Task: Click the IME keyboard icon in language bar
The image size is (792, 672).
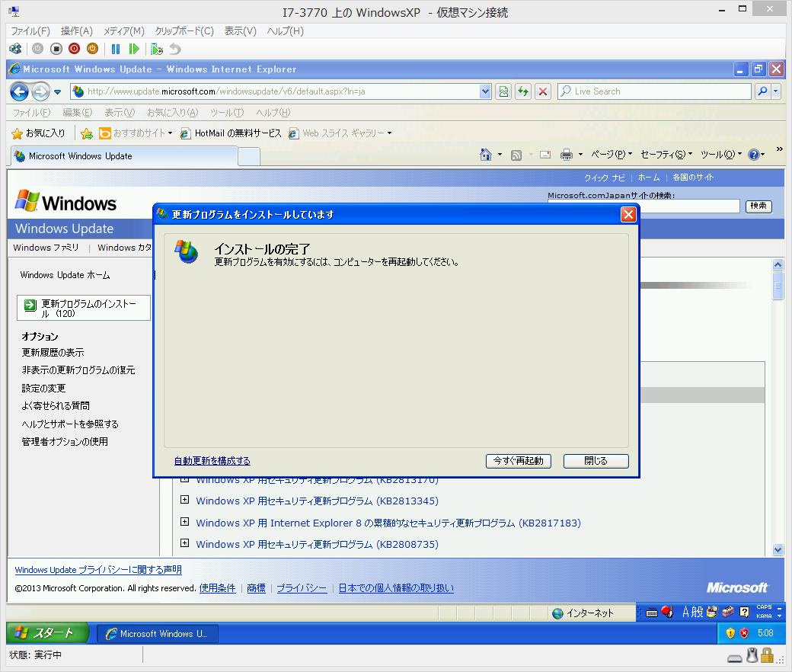Action: (652, 613)
